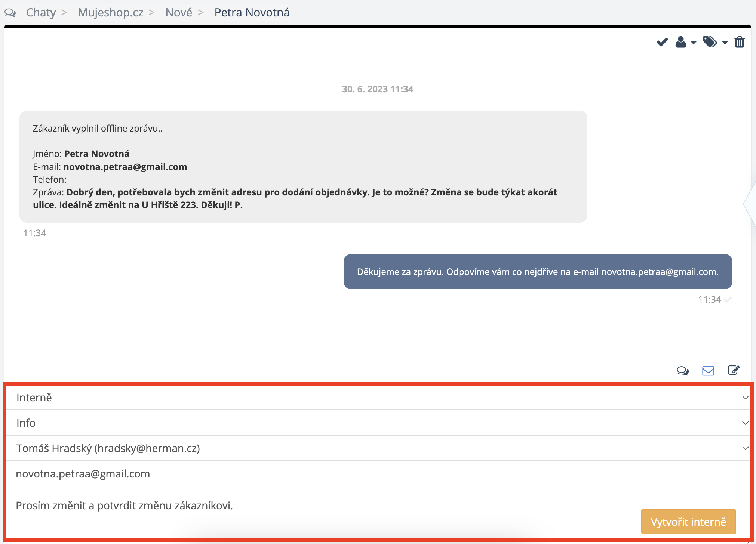Click the automatic thank-you reply bubble

coord(538,272)
